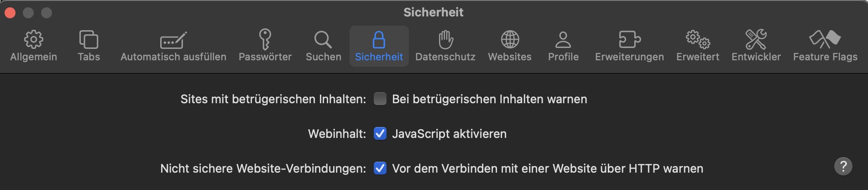Click the help question mark button
The height and width of the screenshot is (190, 868).
tap(843, 166)
